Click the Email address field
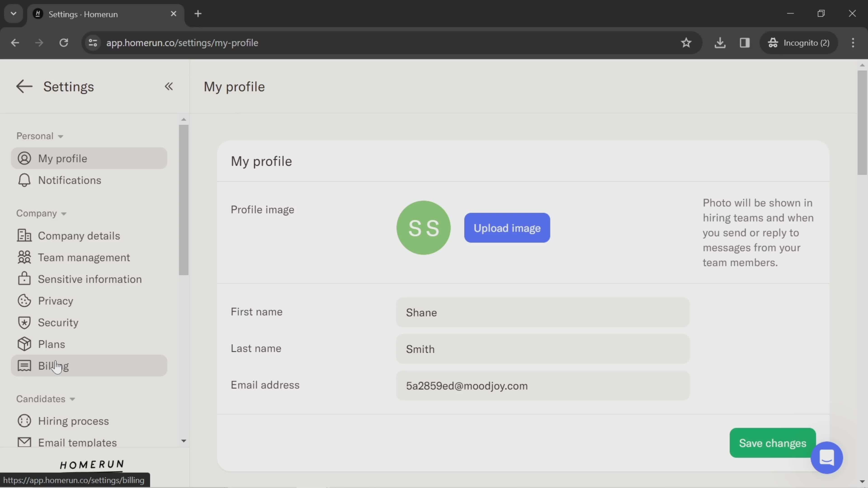Viewport: 868px width, 488px height. (x=543, y=386)
